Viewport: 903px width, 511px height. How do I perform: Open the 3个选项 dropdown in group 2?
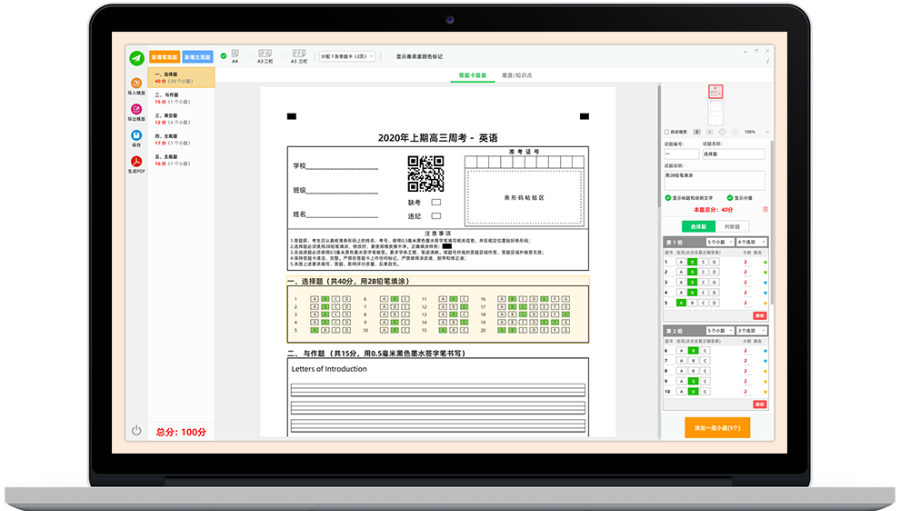click(x=750, y=330)
